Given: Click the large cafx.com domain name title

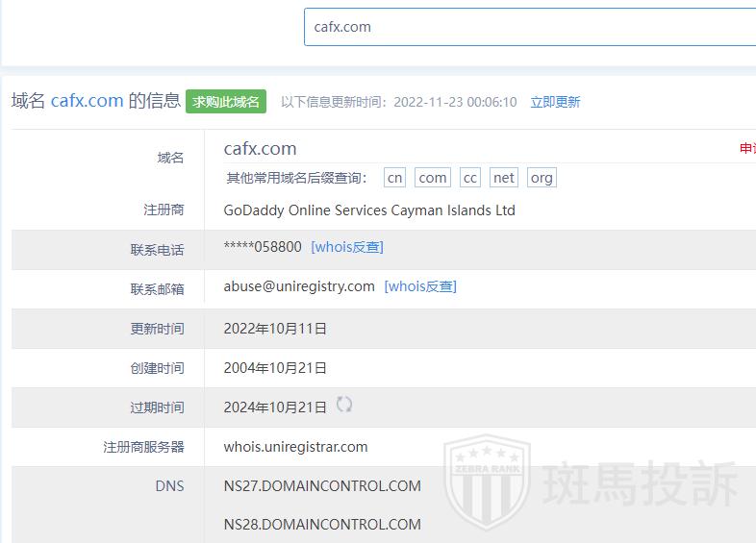Looking at the screenshot, I should click(x=260, y=148).
